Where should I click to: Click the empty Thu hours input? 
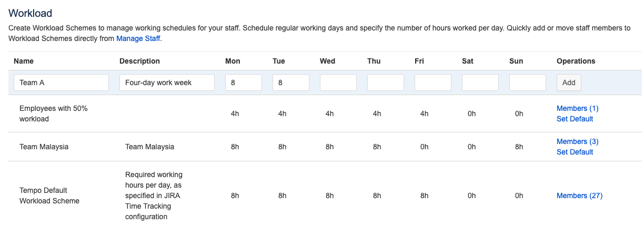click(385, 83)
